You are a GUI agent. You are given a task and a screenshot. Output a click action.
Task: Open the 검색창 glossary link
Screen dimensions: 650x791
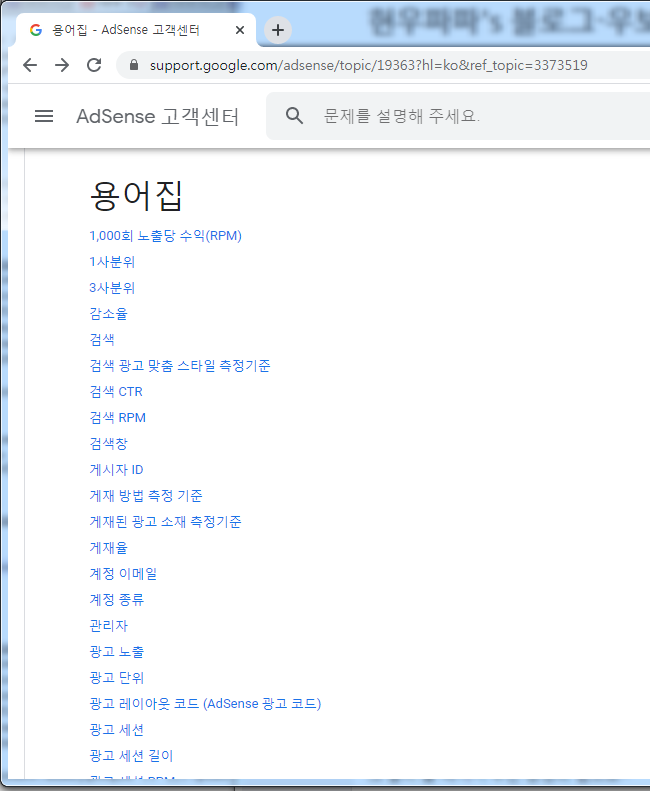(109, 443)
